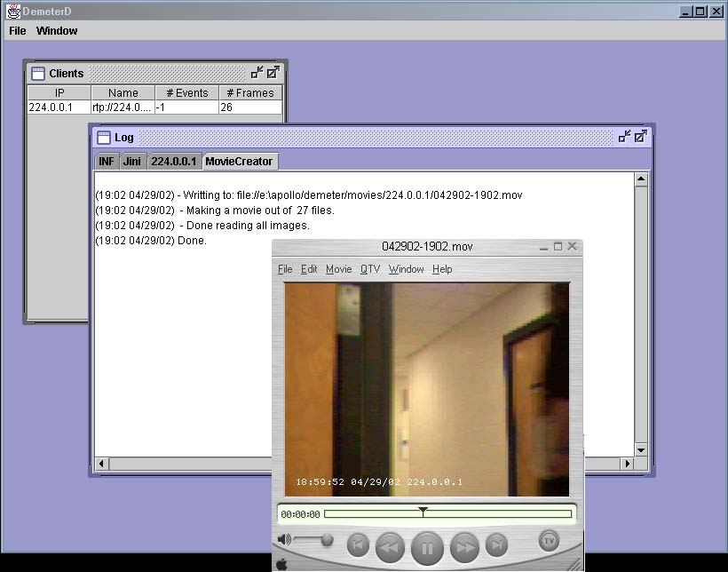
Task: Click the QuickTime speaker volume icon
Action: (284, 539)
